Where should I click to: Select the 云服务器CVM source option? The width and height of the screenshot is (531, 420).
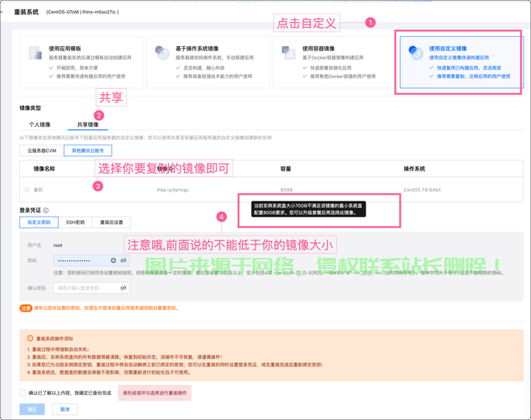coord(42,150)
